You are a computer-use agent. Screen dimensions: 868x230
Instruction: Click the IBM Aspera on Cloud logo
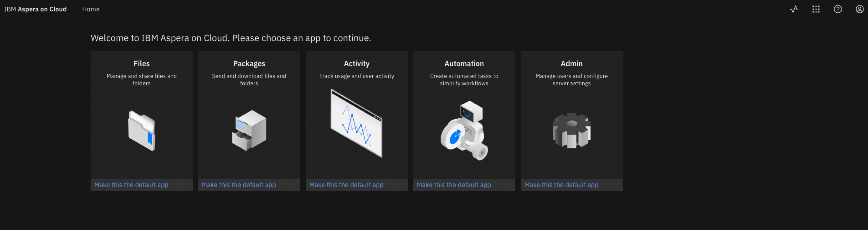(x=35, y=9)
